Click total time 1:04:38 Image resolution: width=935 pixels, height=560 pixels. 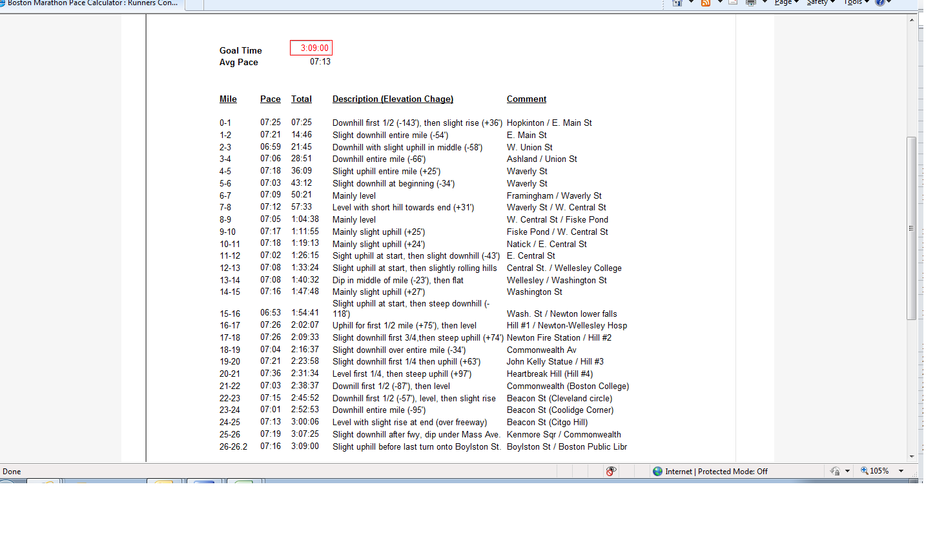[305, 219]
